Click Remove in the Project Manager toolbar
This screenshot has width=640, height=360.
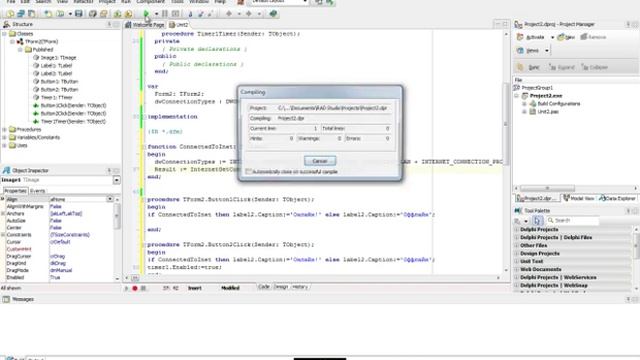[593, 37]
